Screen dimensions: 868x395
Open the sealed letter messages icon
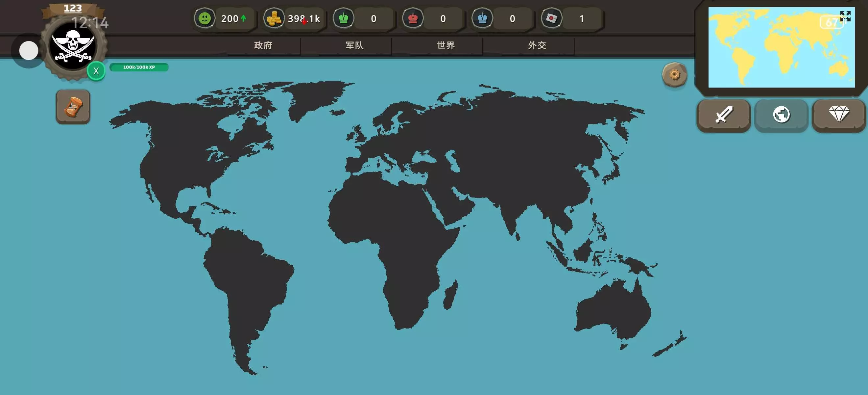552,18
